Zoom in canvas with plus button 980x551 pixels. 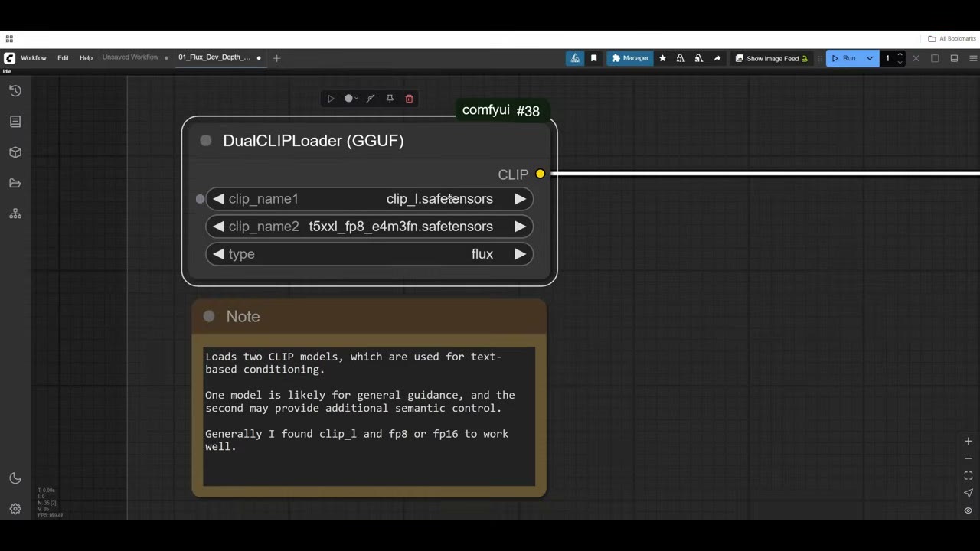point(969,442)
